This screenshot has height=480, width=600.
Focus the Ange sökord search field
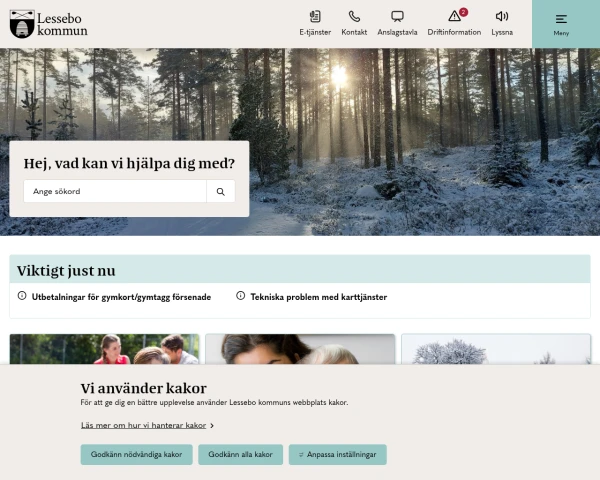click(115, 191)
